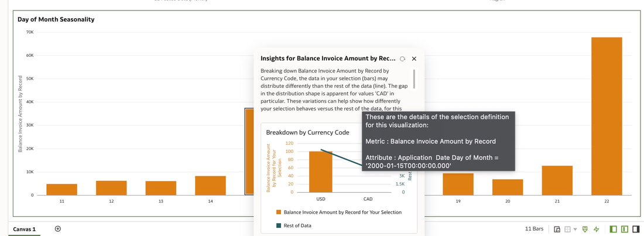Select the tallest bar for day 22
The image size is (644, 236).
607,117
